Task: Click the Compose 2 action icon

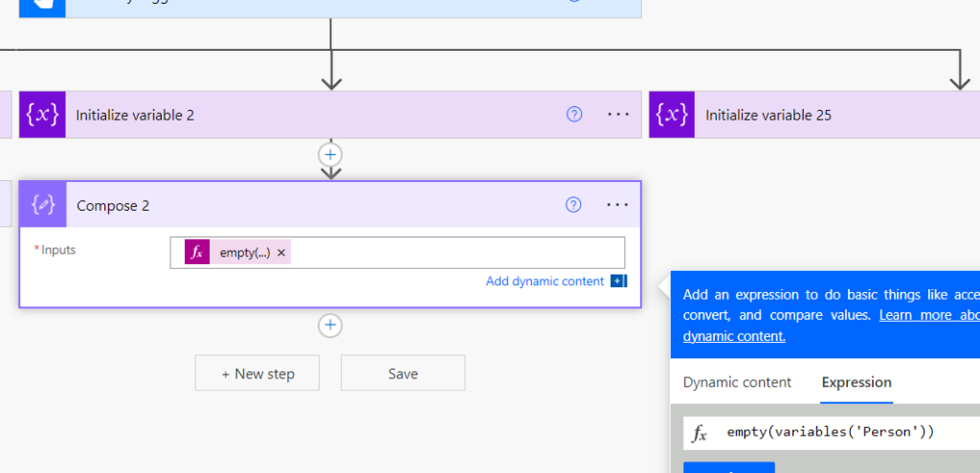Action: pyautogui.click(x=43, y=205)
